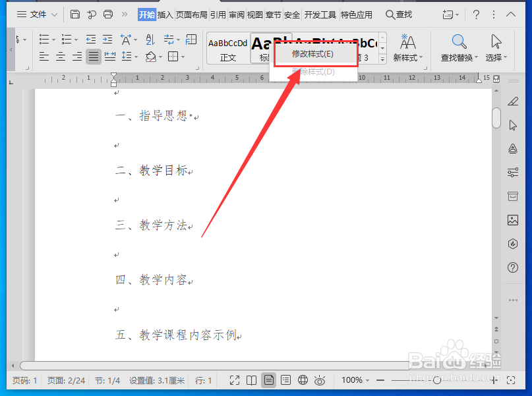Click the help question mark icon
The height and width of the screenshot is (396, 532).
476,14
